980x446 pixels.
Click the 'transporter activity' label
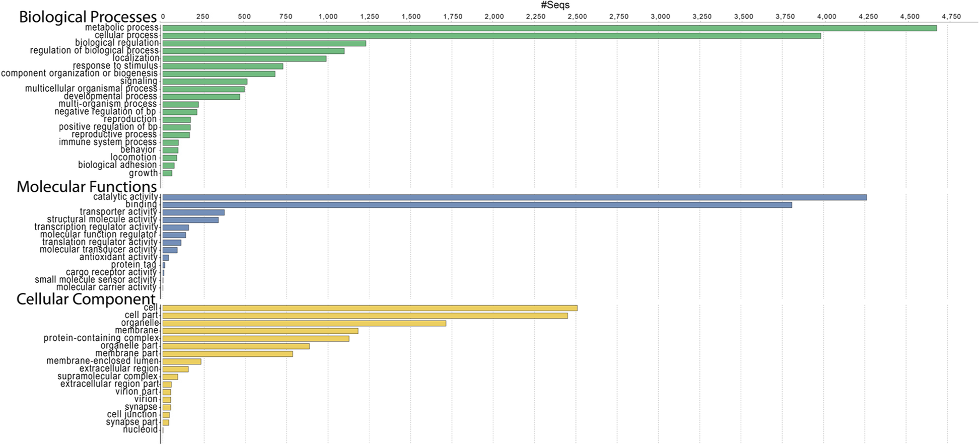tap(118, 212)
